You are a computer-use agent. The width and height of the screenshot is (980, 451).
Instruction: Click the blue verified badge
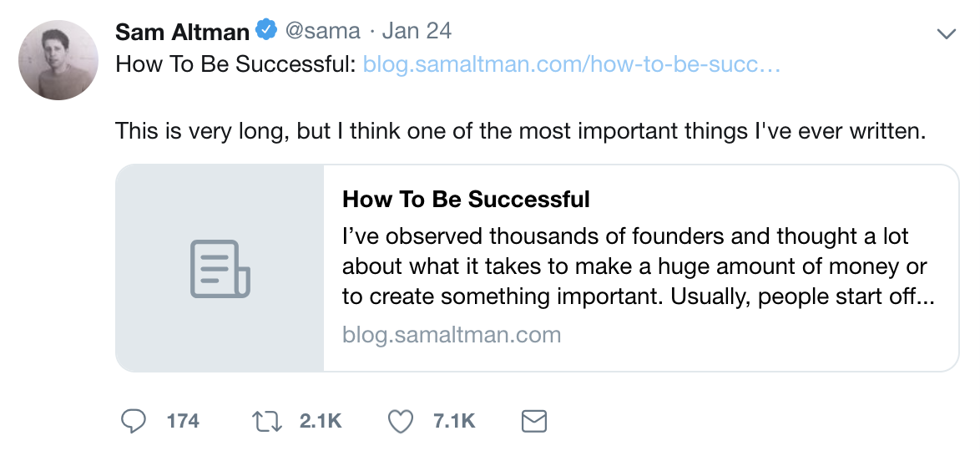pos(267,30)
